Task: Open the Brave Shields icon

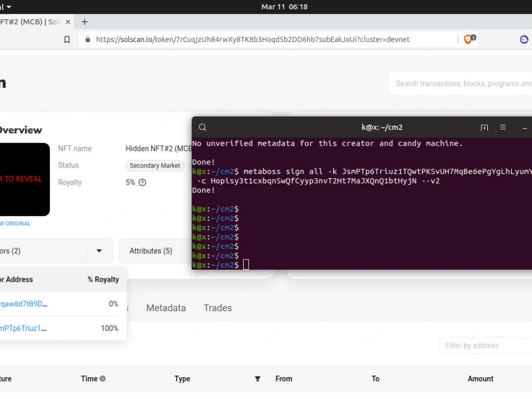Action: 469,39
